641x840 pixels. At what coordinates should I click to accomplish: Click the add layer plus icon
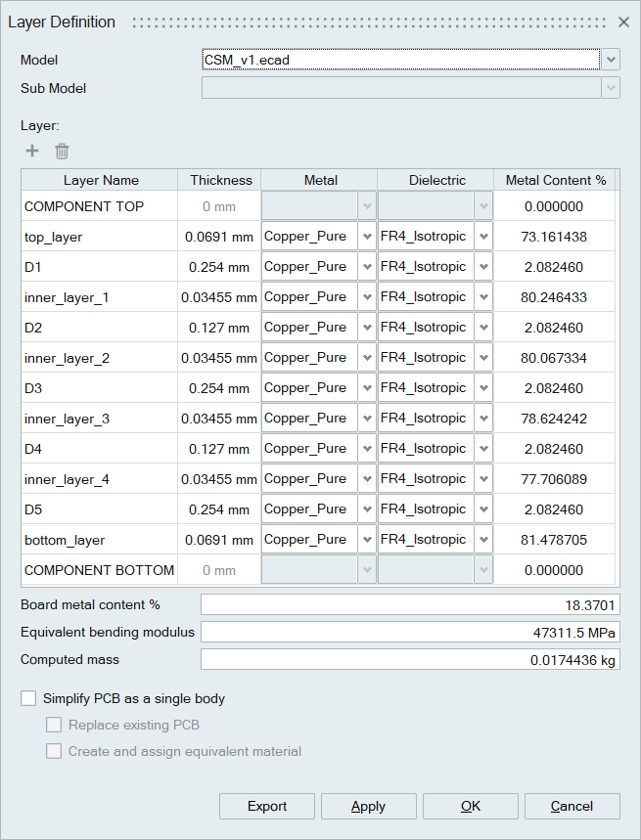[32, 151]
